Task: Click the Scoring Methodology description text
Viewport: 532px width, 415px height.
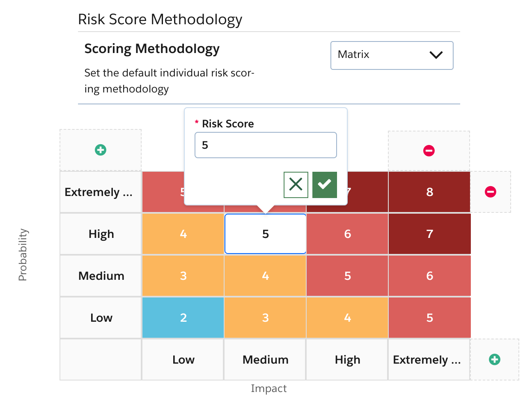Action: click(x=169, y=80)
